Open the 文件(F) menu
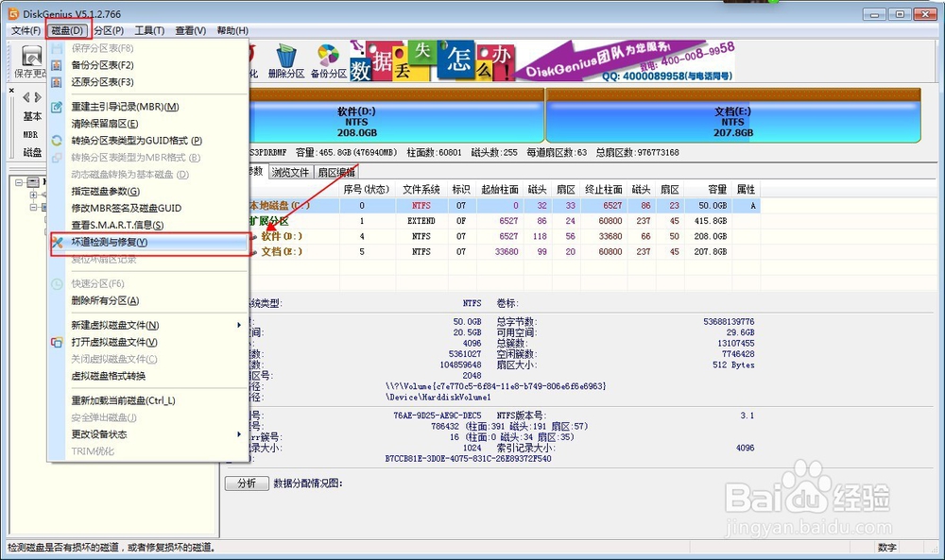 point(26,31)
